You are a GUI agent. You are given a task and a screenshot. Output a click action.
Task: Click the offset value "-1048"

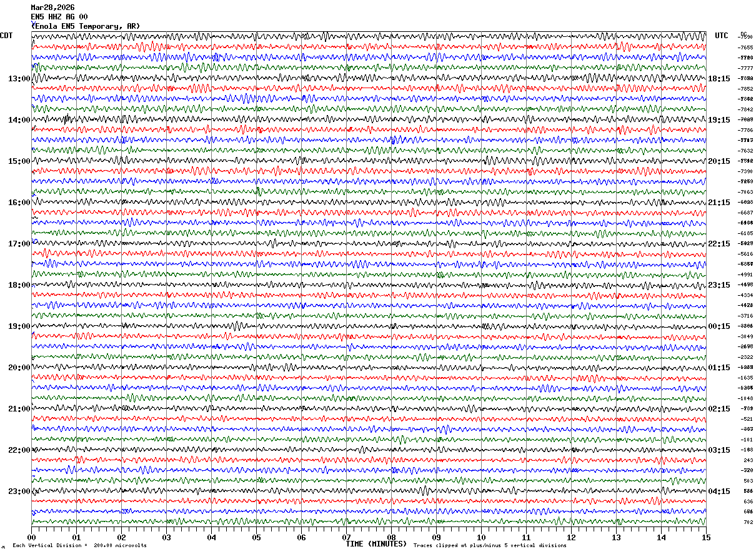pos(745,398)
